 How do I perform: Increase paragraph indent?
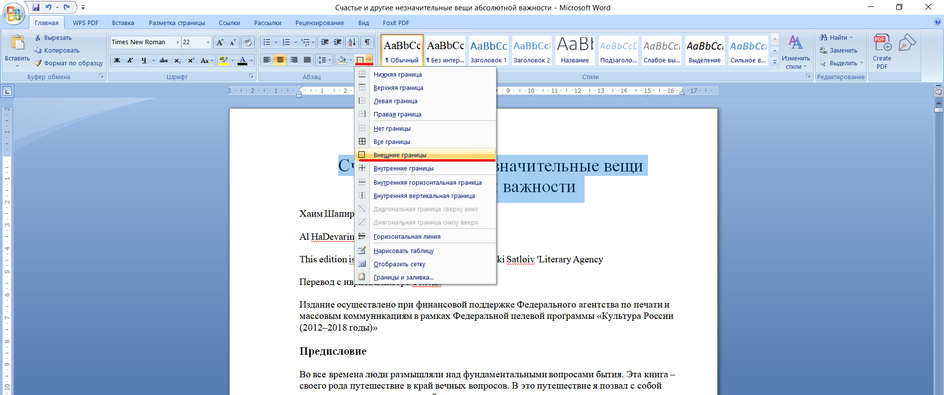pyautogui.click(x=337, y=43)
